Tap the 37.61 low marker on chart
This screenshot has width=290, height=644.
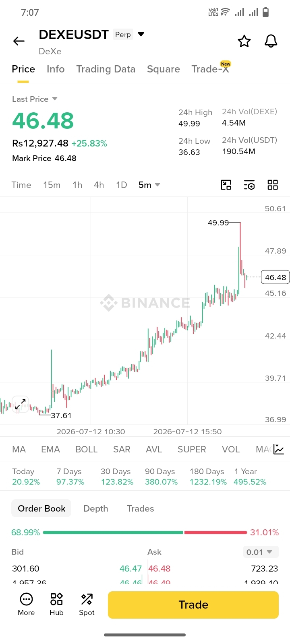(61, 415)
